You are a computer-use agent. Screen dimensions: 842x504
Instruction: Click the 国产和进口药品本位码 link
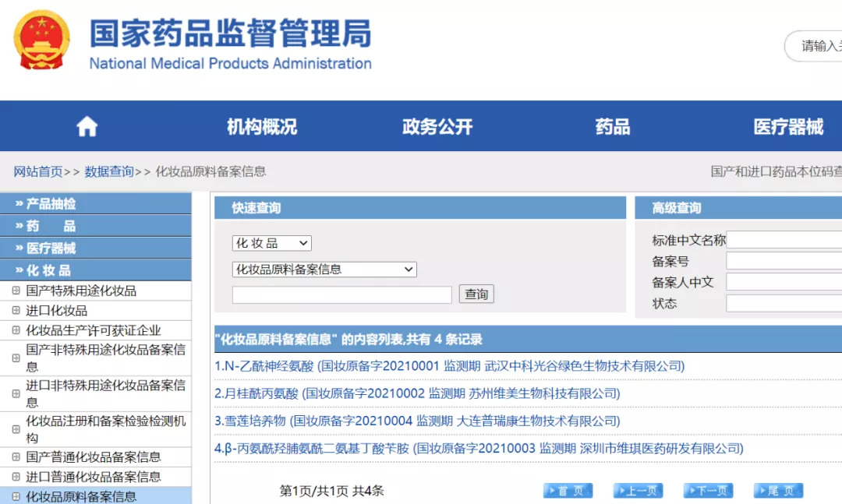click(x=776, y=171)
